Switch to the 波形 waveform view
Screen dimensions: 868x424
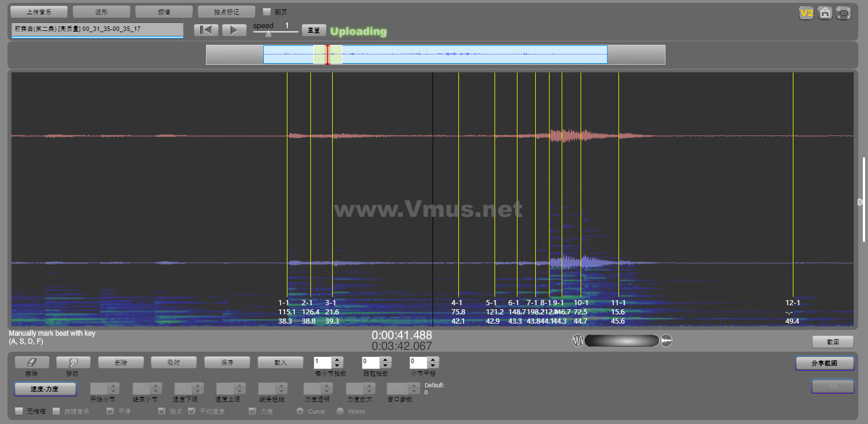(x=101, y=11)
